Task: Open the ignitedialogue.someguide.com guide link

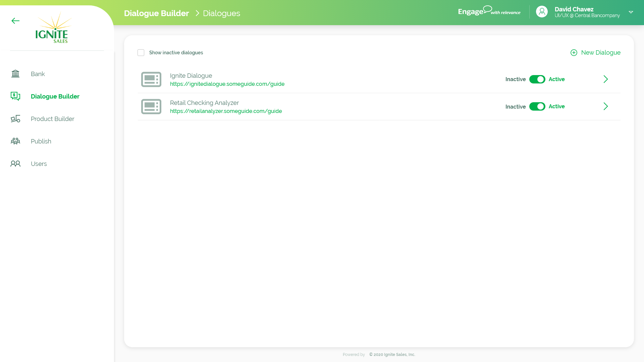Action: pyautogui.click(x=227, y=84)
